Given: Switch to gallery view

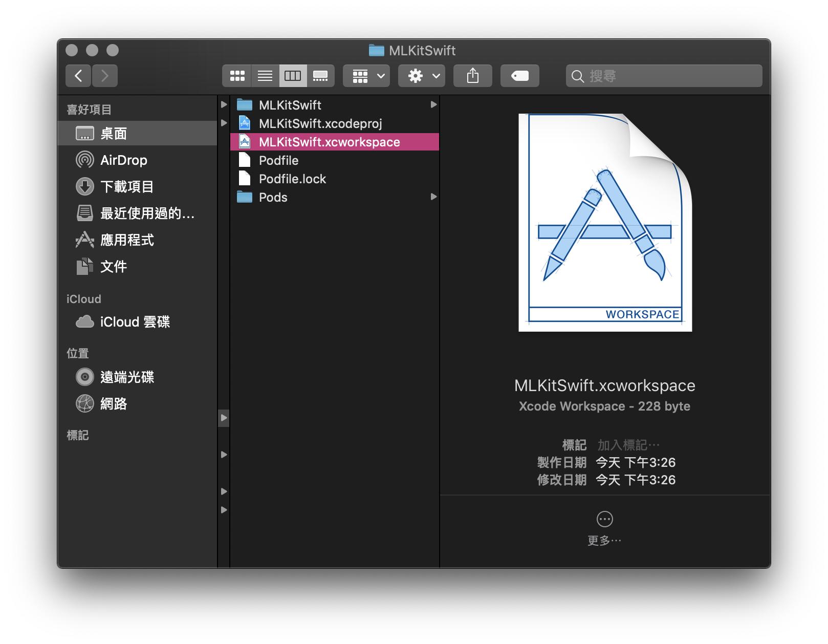Looking at the screenshot, I should point(320,76).
